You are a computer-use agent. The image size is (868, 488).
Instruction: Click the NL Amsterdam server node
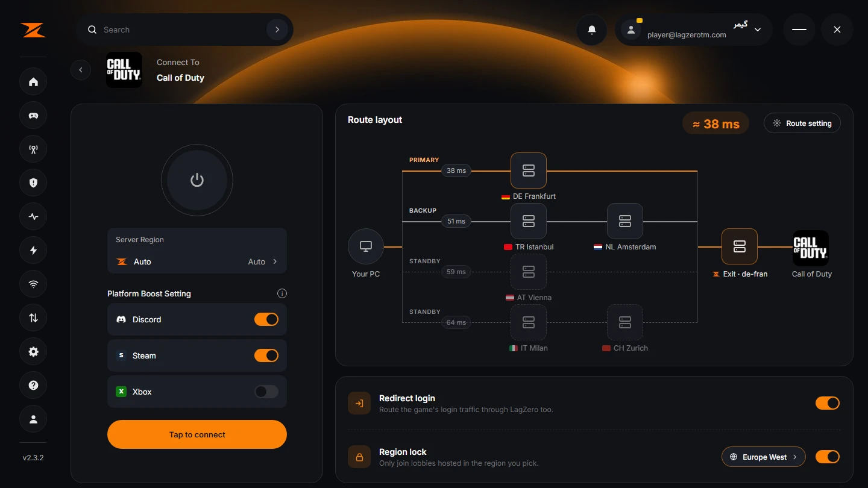(x=625, y=221)
